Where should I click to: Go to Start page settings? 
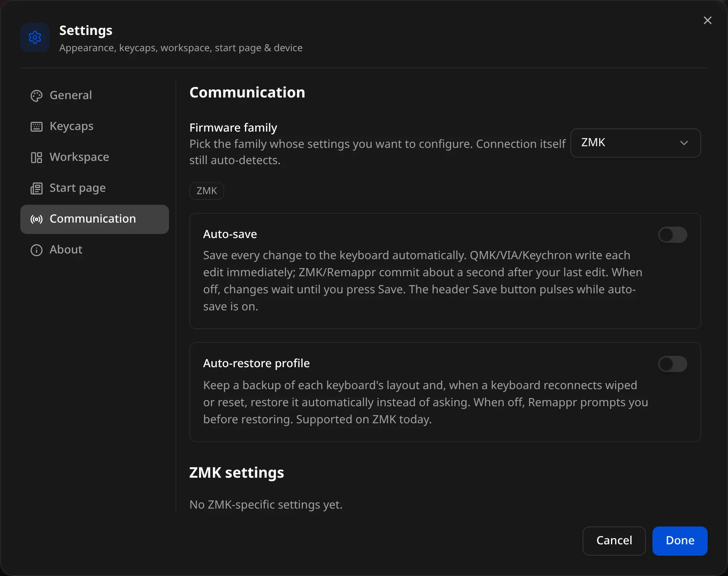[x=95, y=188]
